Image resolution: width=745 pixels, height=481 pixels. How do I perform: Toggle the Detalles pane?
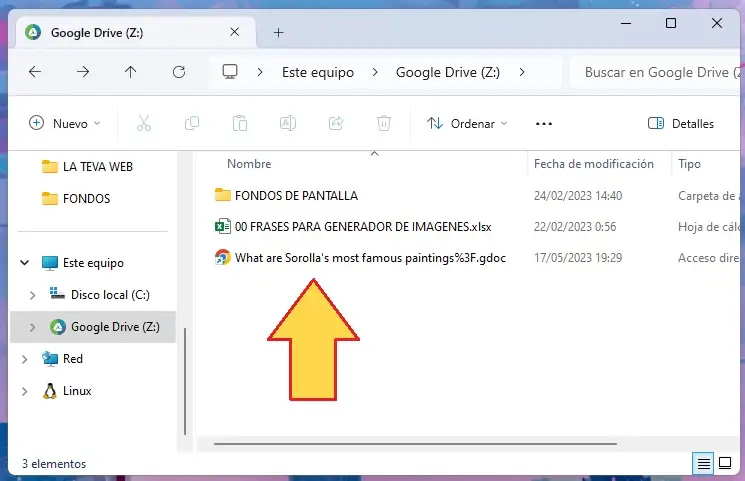pyautogui.click(x=681, y=124)
